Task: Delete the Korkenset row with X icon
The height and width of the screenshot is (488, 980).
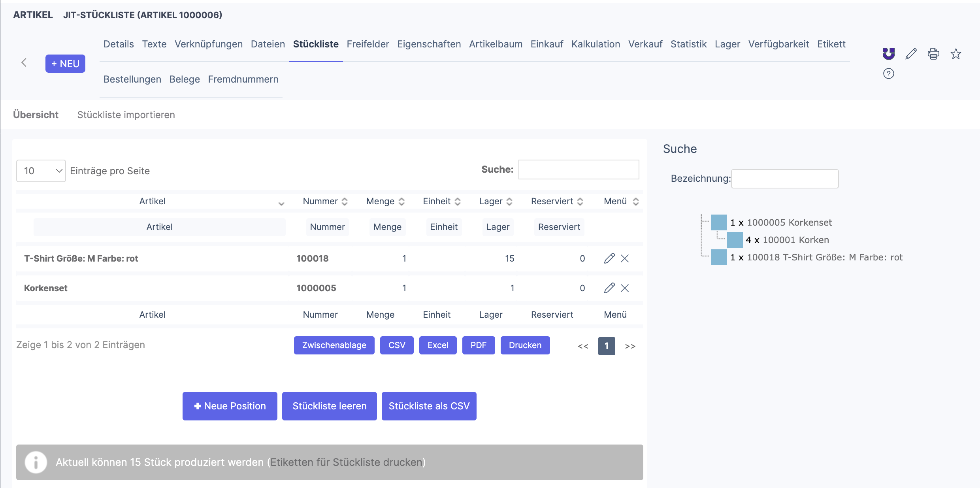Action: (x=625, y=288)
